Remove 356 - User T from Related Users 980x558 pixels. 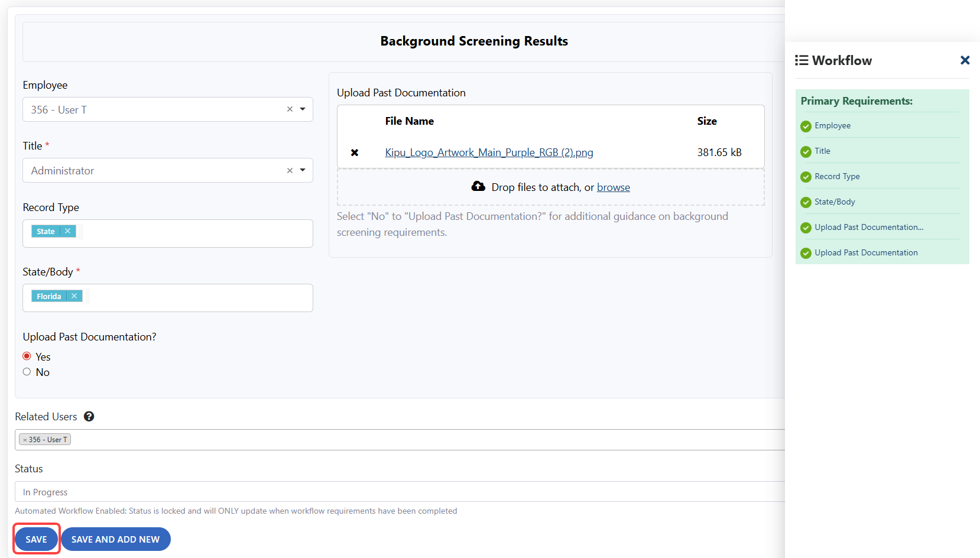pos(25,440)
